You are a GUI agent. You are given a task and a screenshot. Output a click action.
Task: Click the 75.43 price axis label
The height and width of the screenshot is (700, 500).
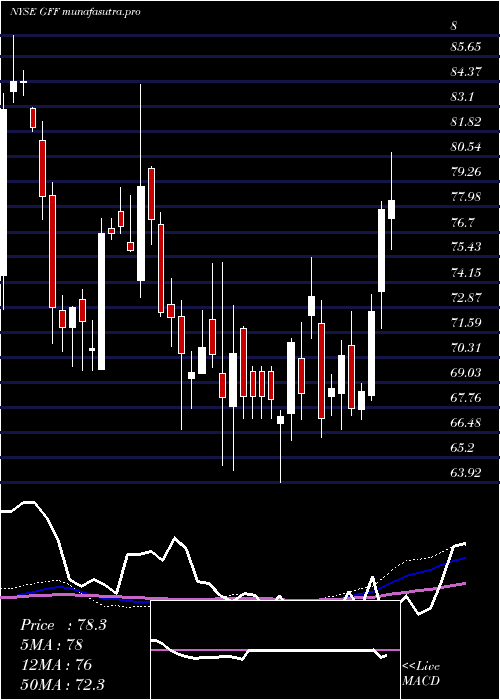(466, 247)
